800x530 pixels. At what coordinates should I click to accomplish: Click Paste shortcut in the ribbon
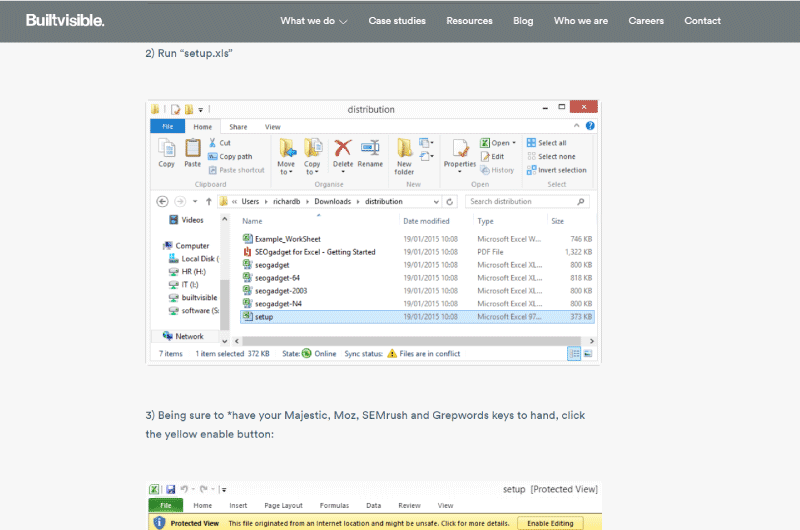[x=236, y=170]
